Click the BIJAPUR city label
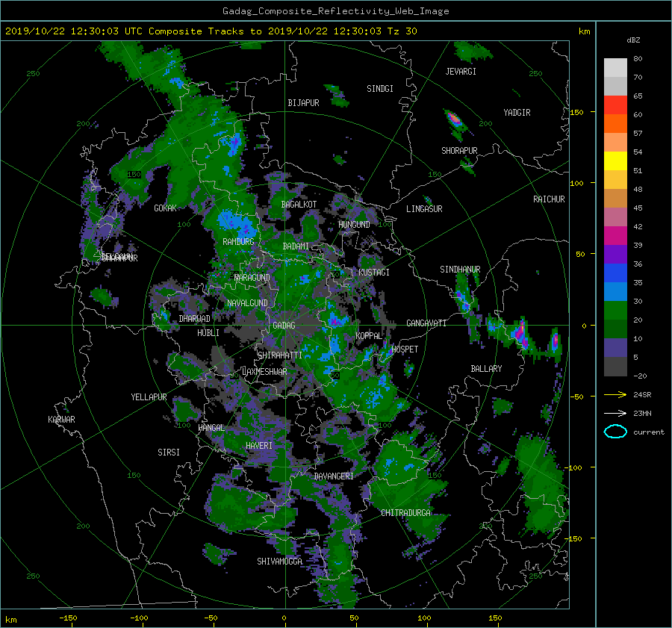This screenshot has height=628, width=672. pos(303,103)
